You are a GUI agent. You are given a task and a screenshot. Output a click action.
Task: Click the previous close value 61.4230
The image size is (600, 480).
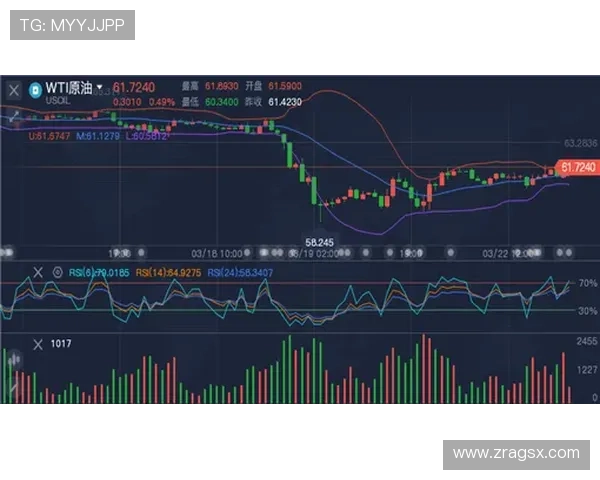pyautogui.click(x=285, y=102)
